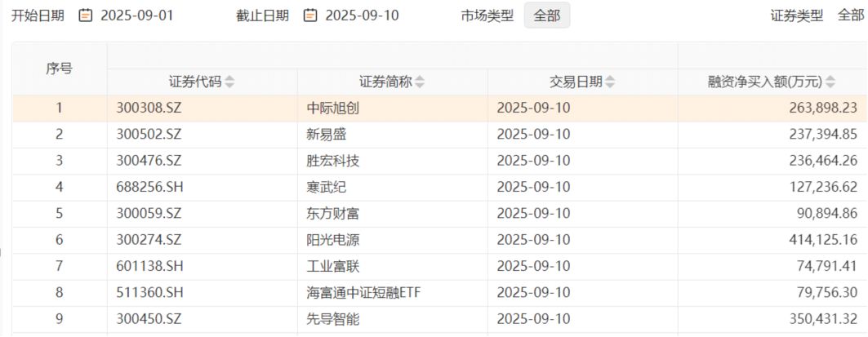The height and width of the screenshot is (337, 868).
Task: Sort by 交易日期 column arrows
Action: pos(611,82)
